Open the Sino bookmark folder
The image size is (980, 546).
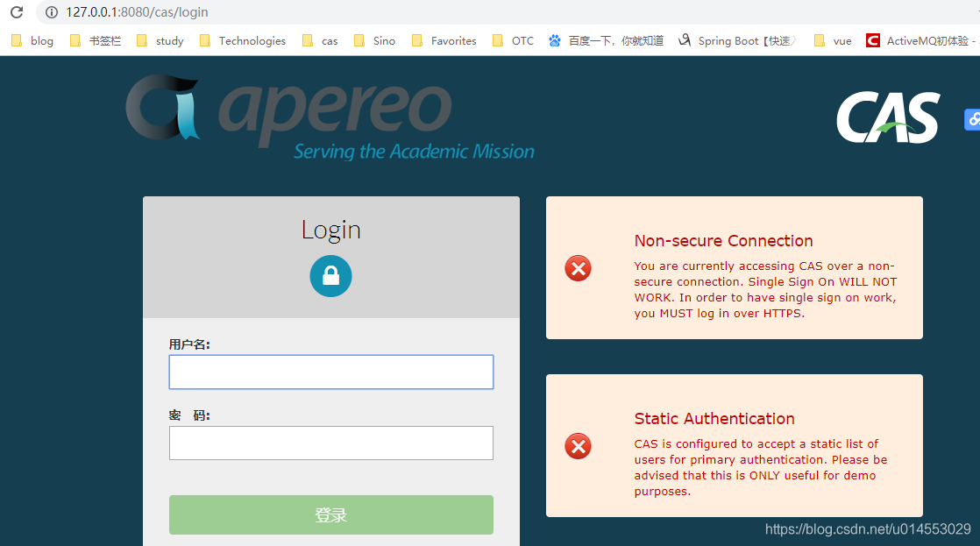point(375,40)
